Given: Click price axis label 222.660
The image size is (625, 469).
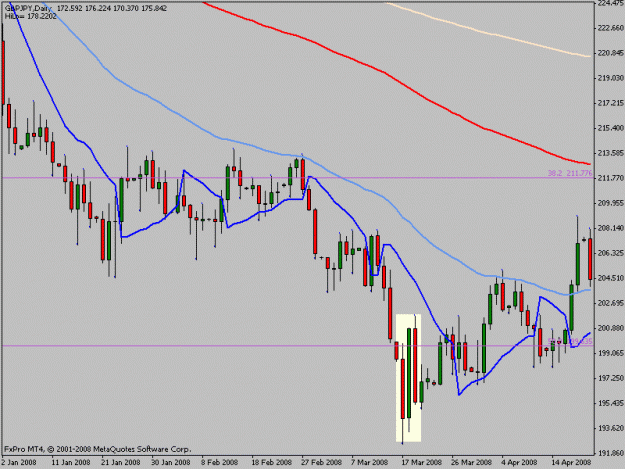Looking at the screenshot, I should point(610,28).
